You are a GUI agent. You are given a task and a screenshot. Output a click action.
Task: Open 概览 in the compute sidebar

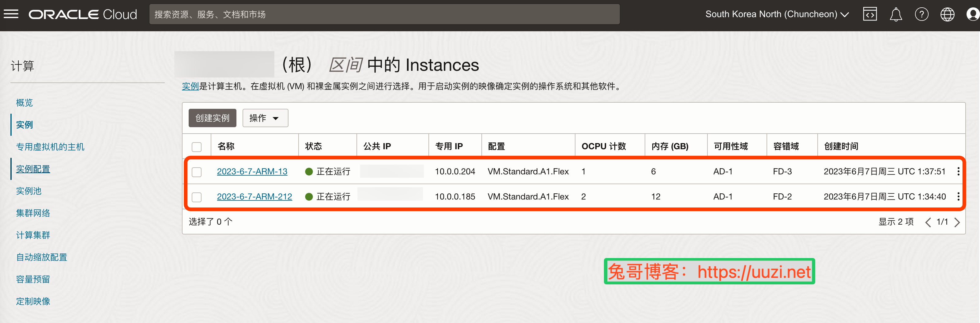tap(24, 103)
